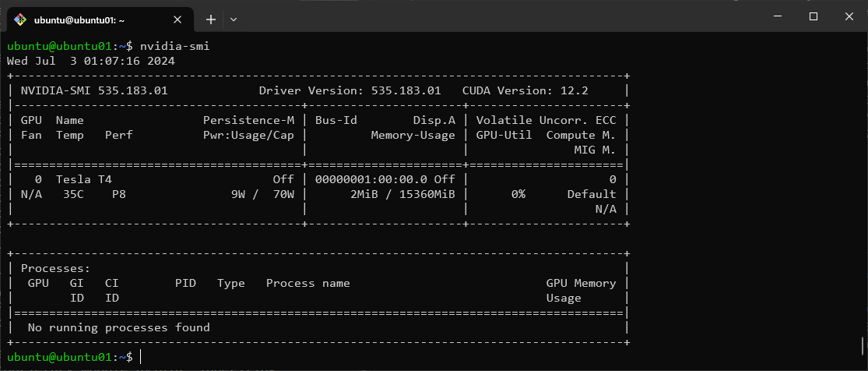Click the Default compute mode value
This screenshot has width=868, height=371.
(x=592, y=194)
